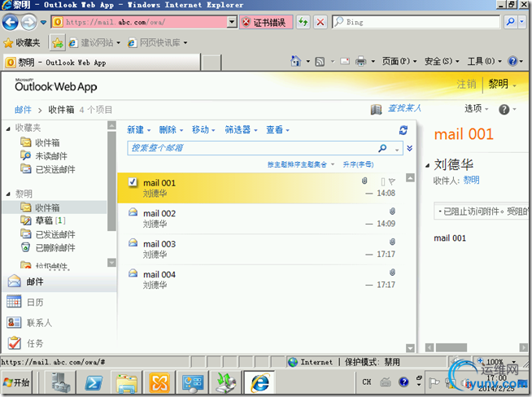The width and height of the screenshot is (532, 397).
Task: Click the IE forward arrow button
Action: click(28, 23)
